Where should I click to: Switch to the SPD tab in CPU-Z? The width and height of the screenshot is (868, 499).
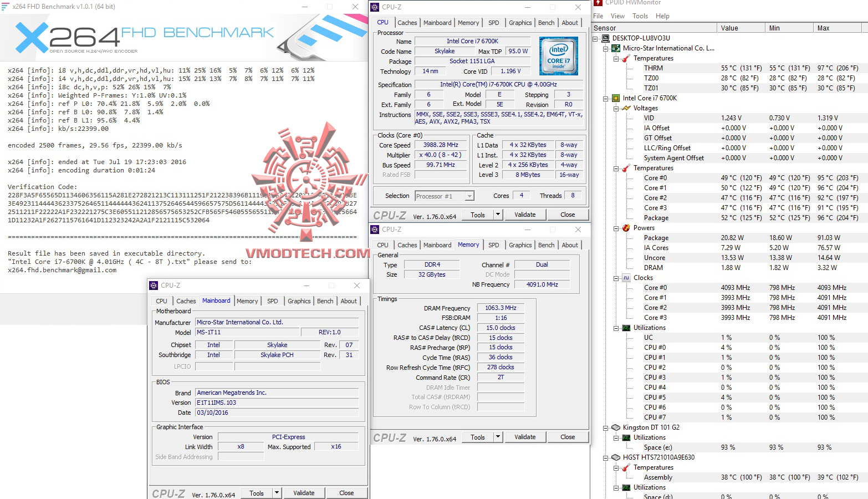pyautogui.click(x=493, y=22)
